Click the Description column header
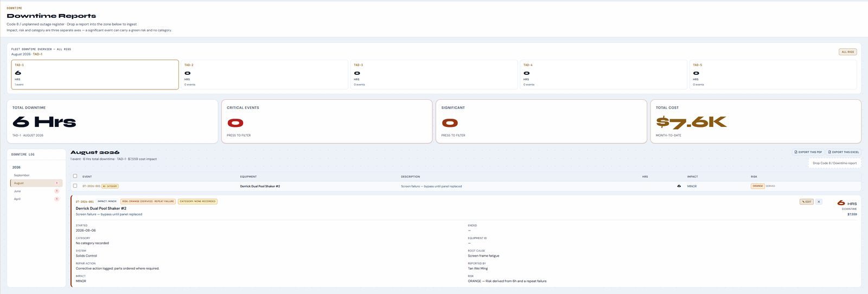 pyautogui.click(x=410, y=177)
